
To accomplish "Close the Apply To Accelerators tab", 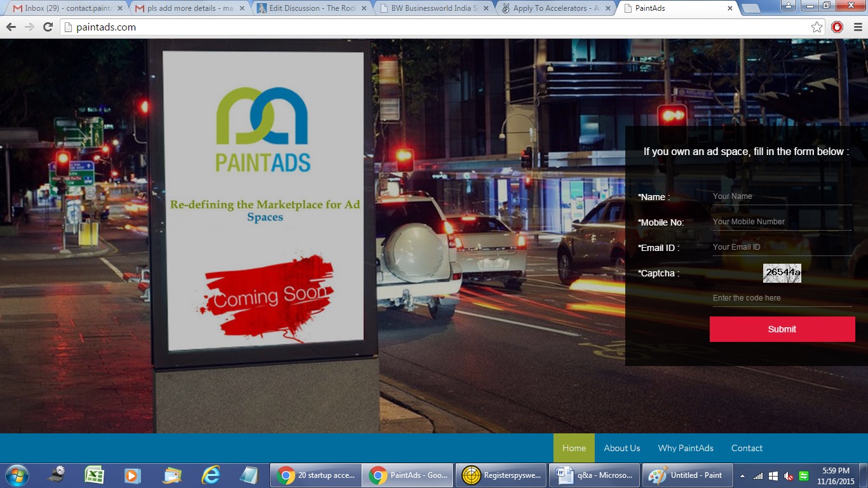I will point(608,8).
